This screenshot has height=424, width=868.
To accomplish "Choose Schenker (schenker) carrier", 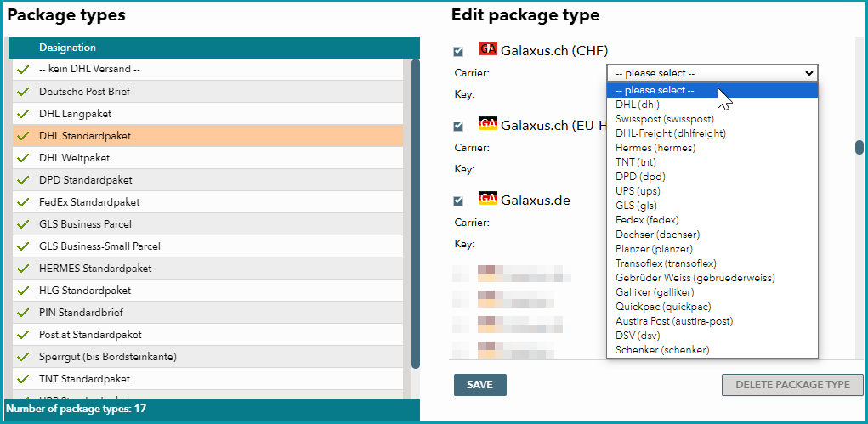I will (712, 350).
